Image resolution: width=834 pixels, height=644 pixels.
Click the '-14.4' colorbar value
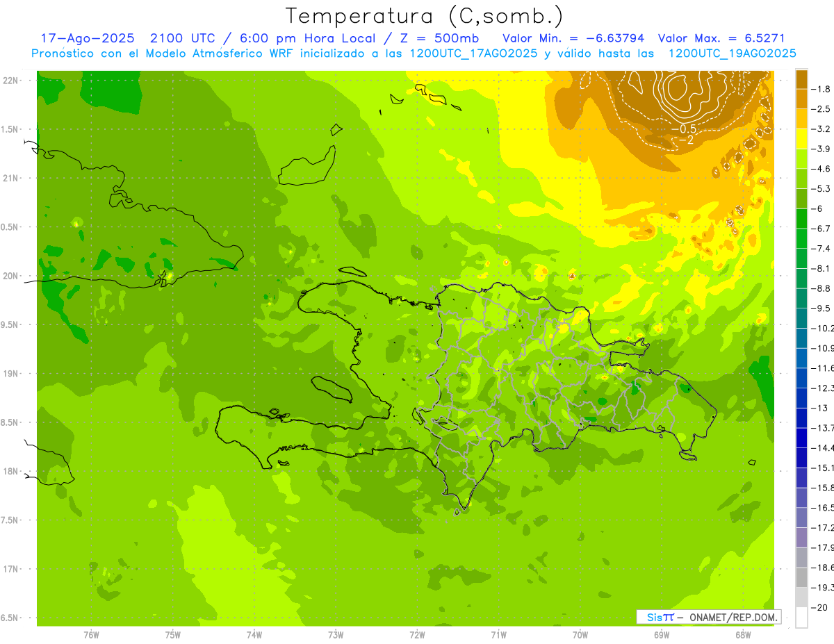824,447
